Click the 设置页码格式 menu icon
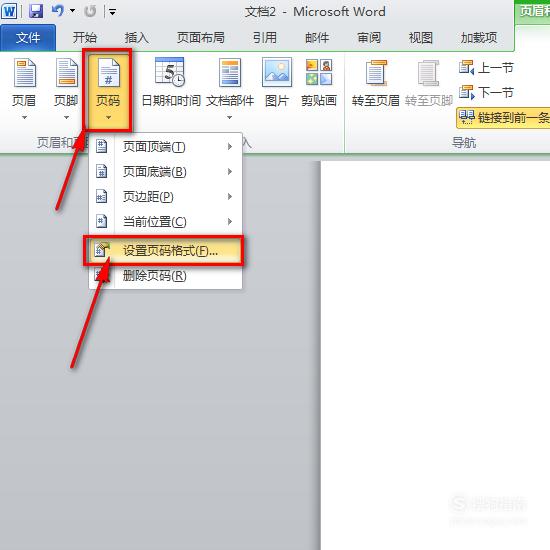 (102, 249)
